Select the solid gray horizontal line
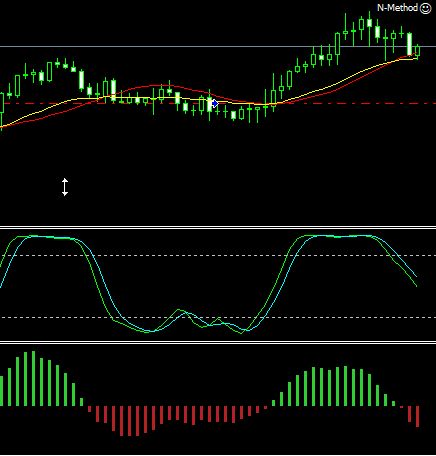Viewport: 436px width, 456px height. 218,47
